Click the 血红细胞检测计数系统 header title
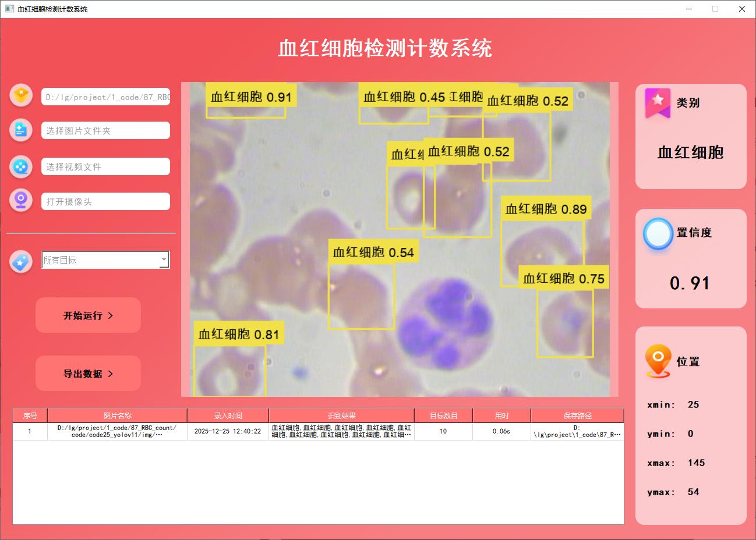Screen dimensions: 756x540 click(385, 48)
